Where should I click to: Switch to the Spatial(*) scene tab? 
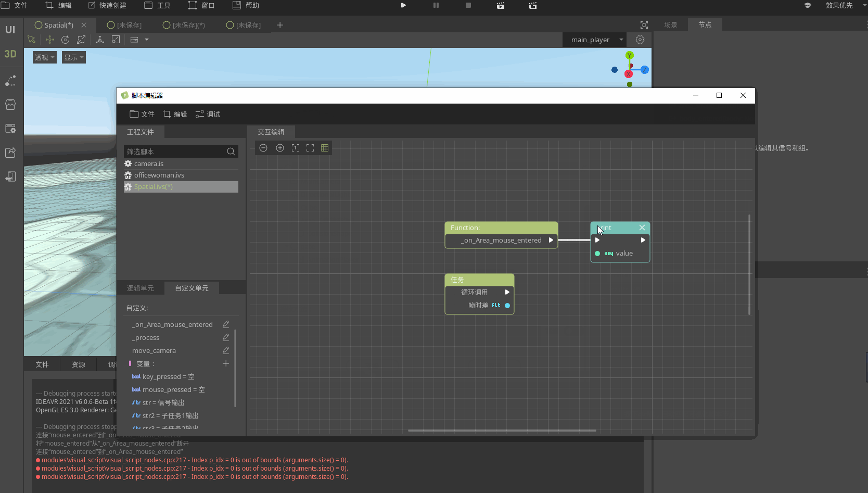(54, 25)
